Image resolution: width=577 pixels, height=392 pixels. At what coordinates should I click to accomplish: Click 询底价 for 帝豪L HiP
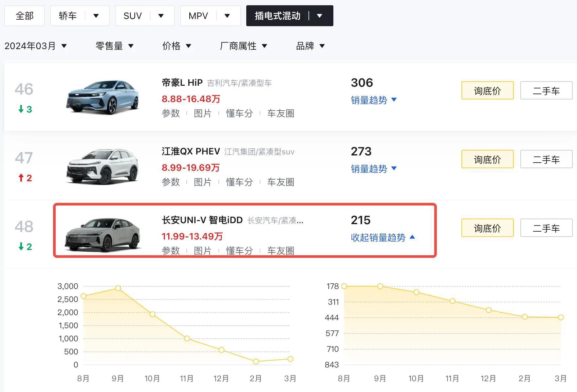[x=487, y=90]
